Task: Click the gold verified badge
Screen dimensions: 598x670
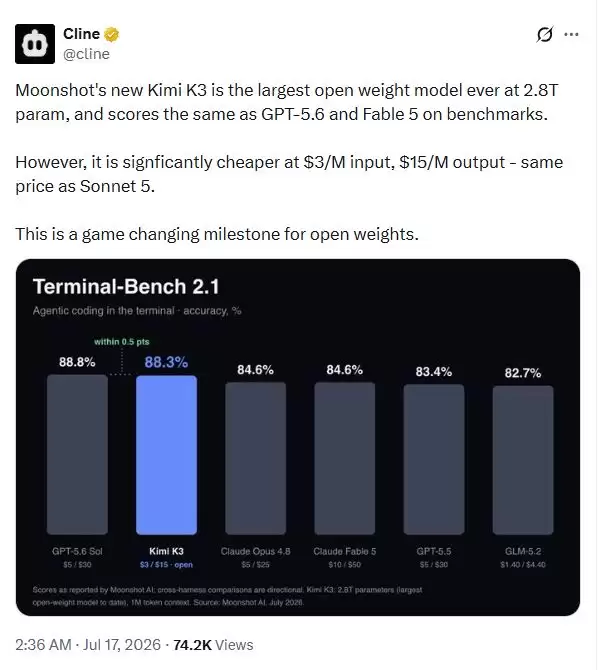Action: 112,34
